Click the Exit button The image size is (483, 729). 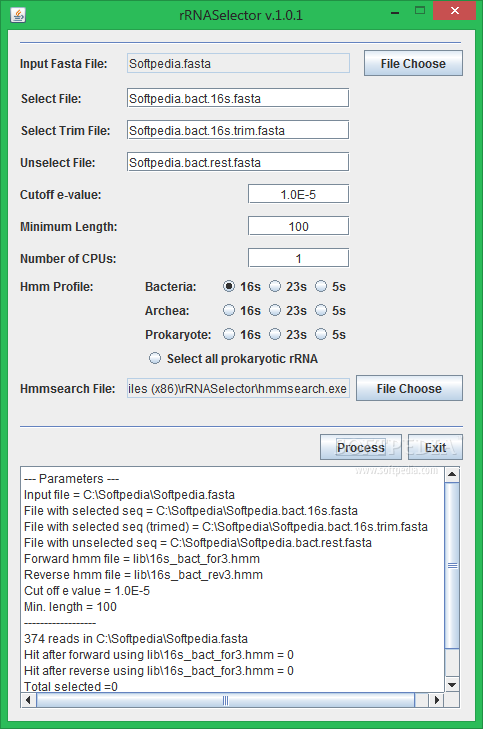(435, 447)
